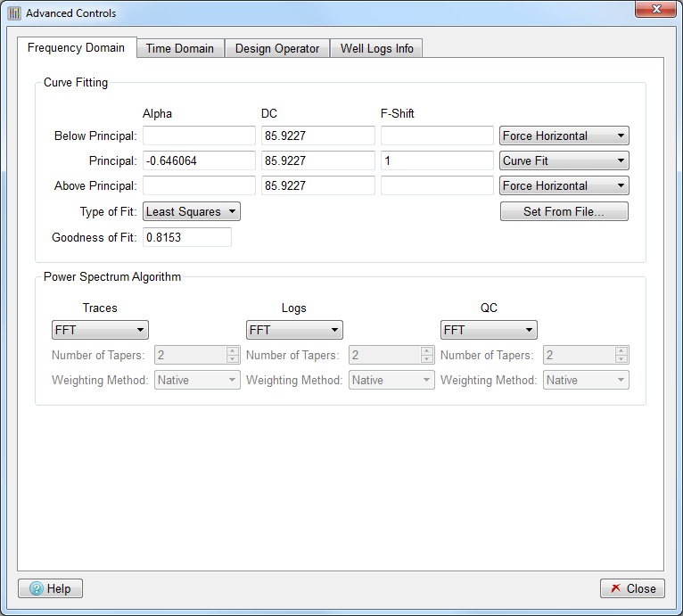Open the Type of Fit dropdown
The width and height of the screenshot is (683, 616).
tap(192, 212)
